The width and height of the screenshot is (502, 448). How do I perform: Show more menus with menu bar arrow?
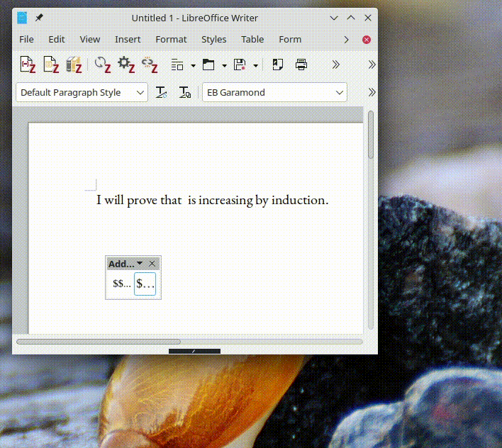point(347,40)
